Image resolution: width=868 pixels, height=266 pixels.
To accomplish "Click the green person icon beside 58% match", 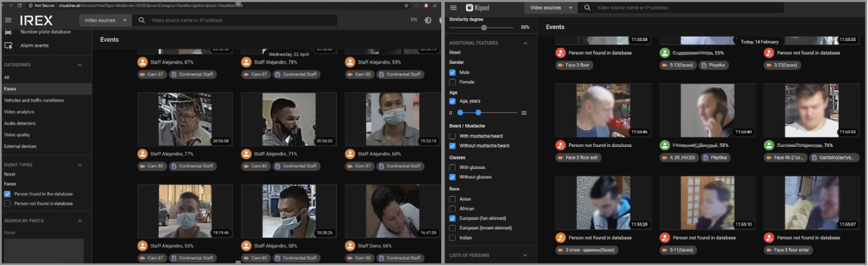I will (665, 145).
